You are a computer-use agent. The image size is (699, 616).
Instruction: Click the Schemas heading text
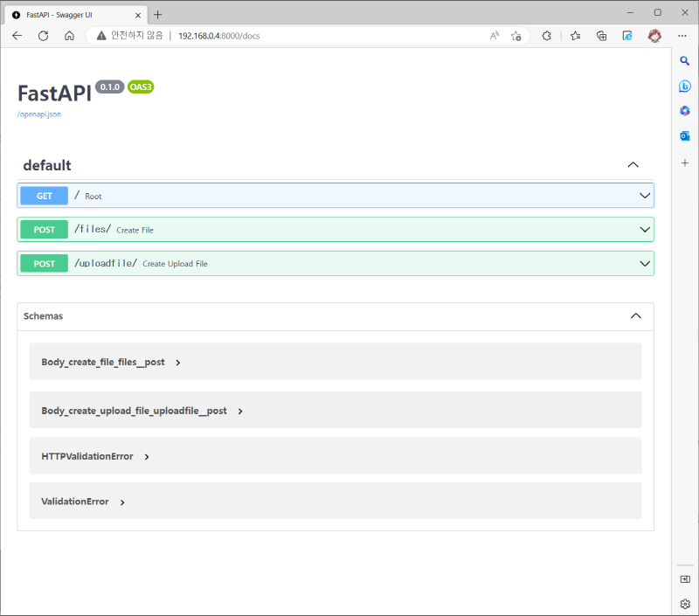click(43, 316)
